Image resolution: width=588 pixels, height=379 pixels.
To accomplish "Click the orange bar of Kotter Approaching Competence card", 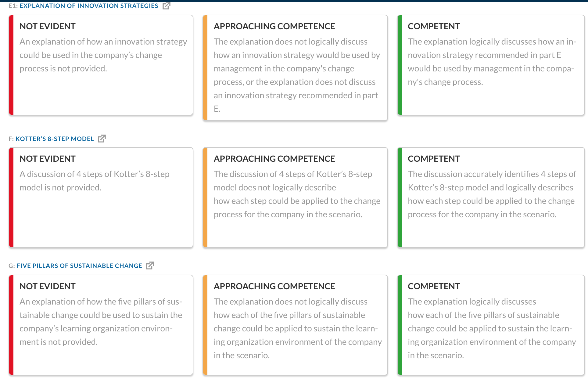I will (205, 197).
